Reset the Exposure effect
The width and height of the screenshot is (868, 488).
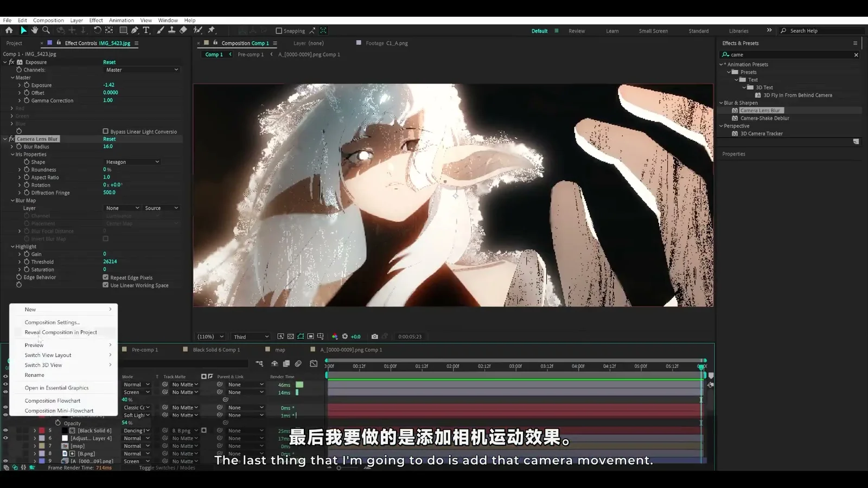click(x=110, y=62)
